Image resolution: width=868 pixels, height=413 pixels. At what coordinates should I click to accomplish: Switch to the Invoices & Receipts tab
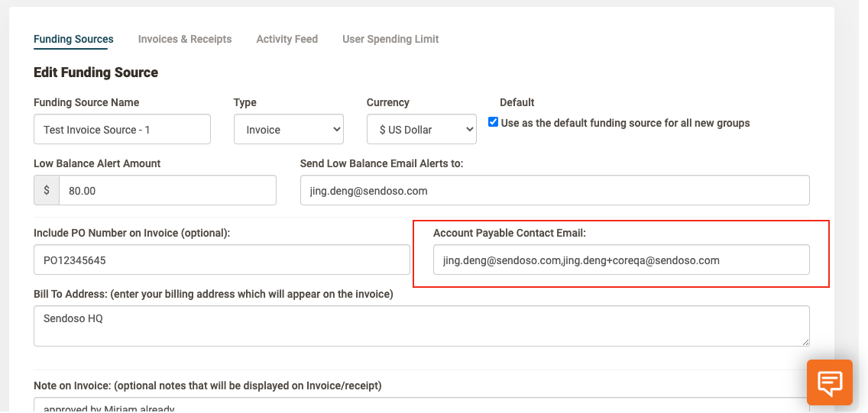click(185, 39)
